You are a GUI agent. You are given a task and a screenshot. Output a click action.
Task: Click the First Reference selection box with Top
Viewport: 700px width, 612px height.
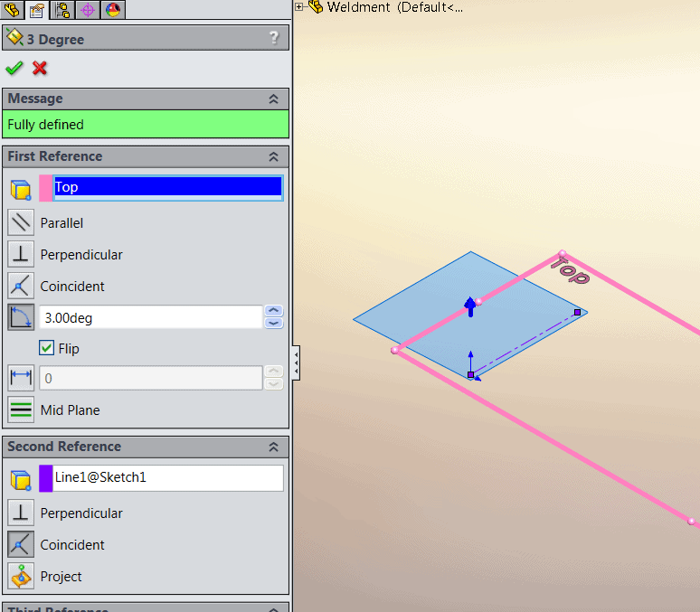[168, 187]
